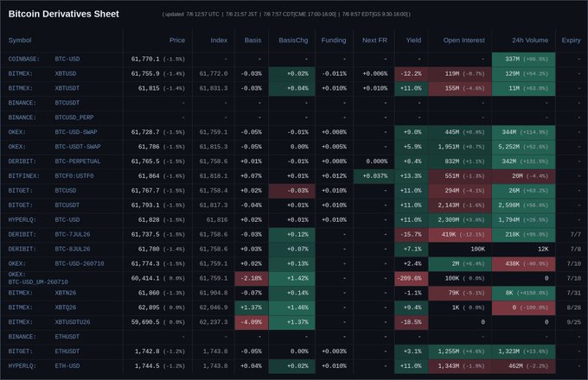This screenshot has width=588, height=380.
Task: Click XBTUSDT open interest 155M cell
Action: pos(460,88)
